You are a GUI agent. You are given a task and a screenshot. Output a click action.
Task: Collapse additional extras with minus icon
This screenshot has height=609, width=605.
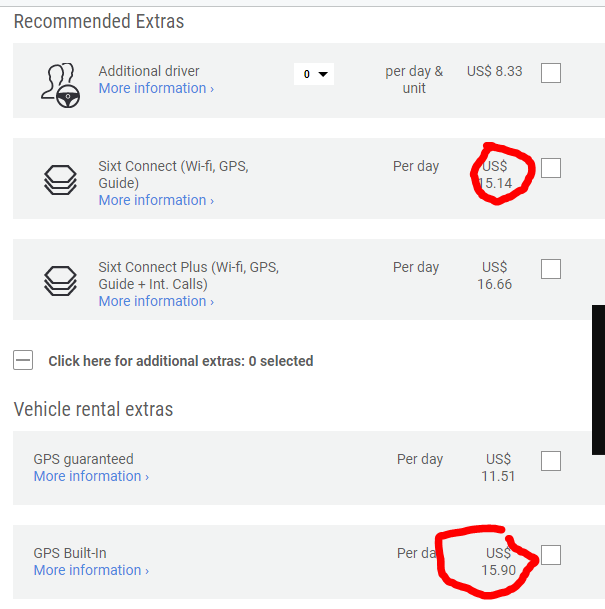tap(23, 361)
